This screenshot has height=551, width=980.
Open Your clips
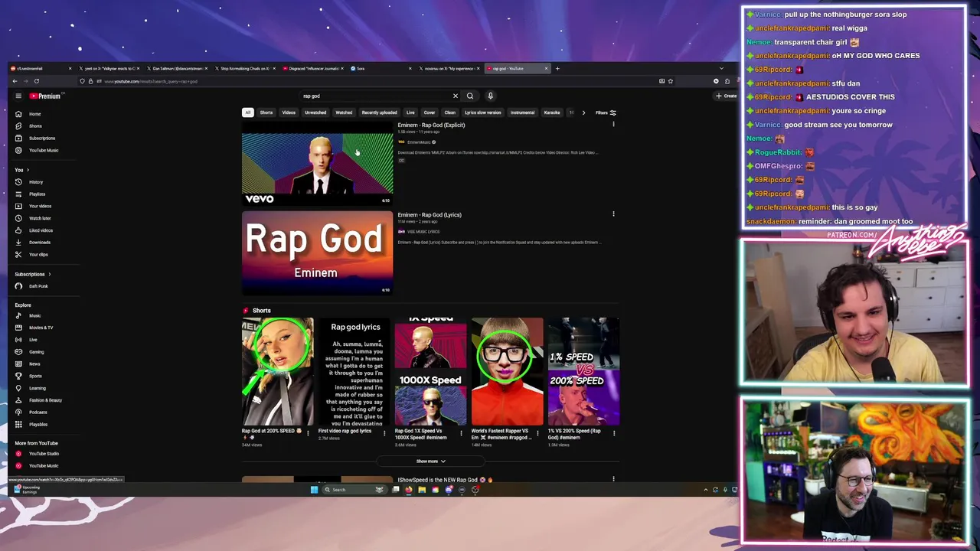point(38,255)
